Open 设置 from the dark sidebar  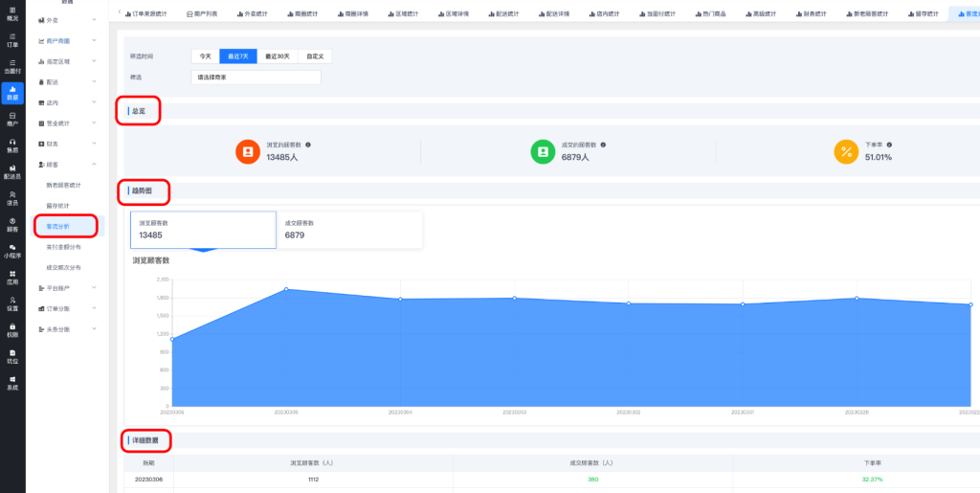pyautogui.click(x=12, y=303)
